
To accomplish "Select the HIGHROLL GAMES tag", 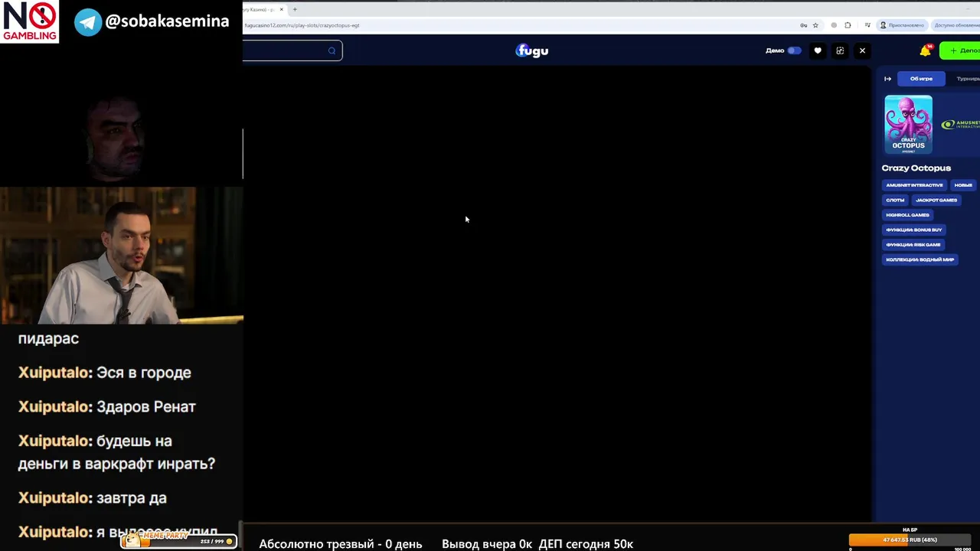I will (x=907, y=215).
